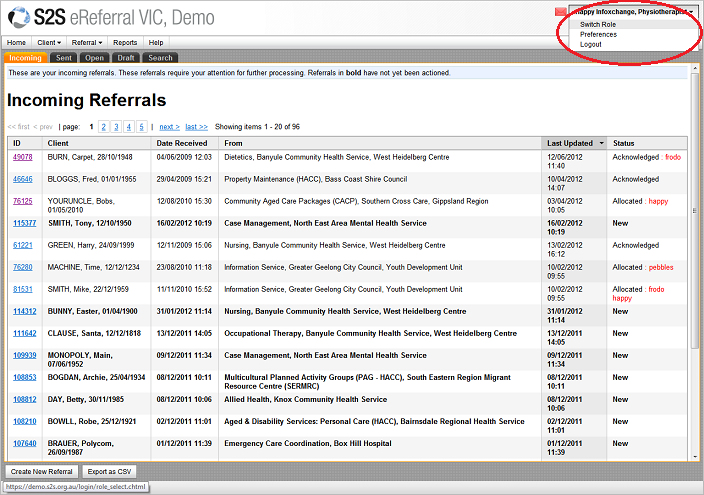Viewport: 704px width, 495px height.
Task: Switch to the Sent tab
Action: 62,58
